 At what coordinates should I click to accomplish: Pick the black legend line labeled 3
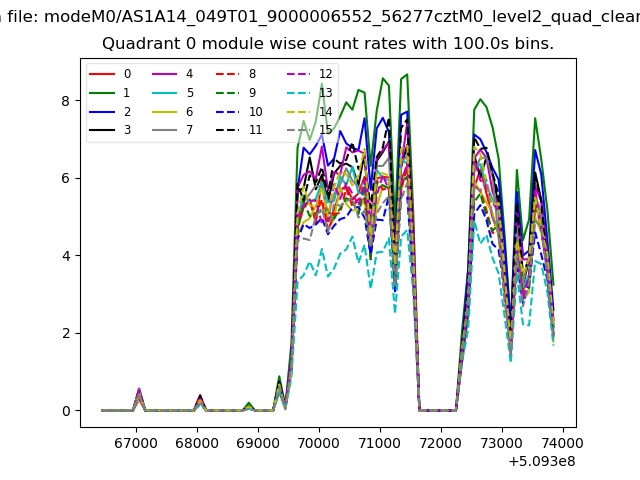(102, 130)
